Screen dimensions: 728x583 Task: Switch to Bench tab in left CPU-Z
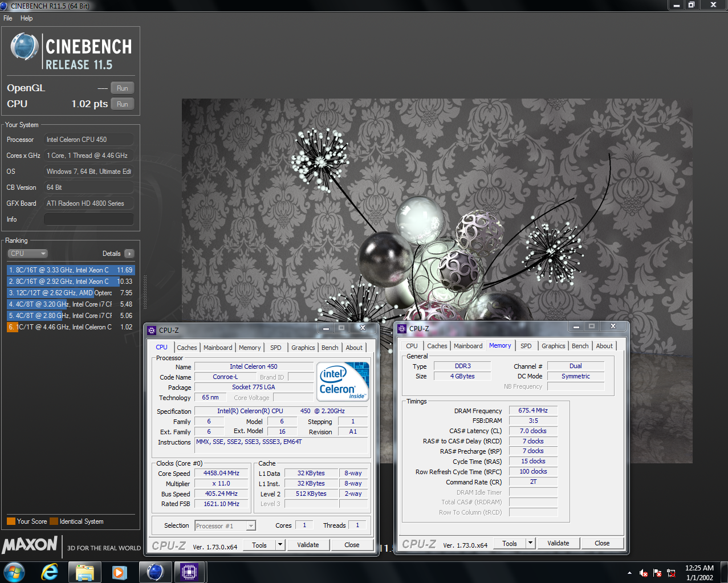click(330, 348)
